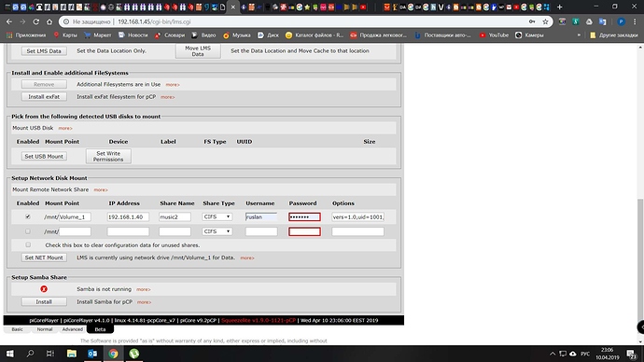
Task: Open the Chrome three-dot menu
Action: [635, 21]
